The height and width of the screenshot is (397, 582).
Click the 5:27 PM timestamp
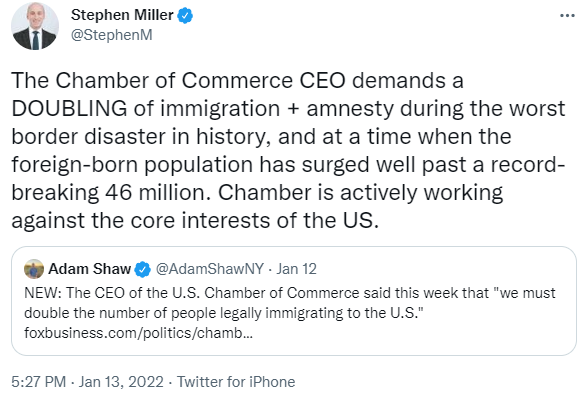pyautogui.click(x=39, y=381)
